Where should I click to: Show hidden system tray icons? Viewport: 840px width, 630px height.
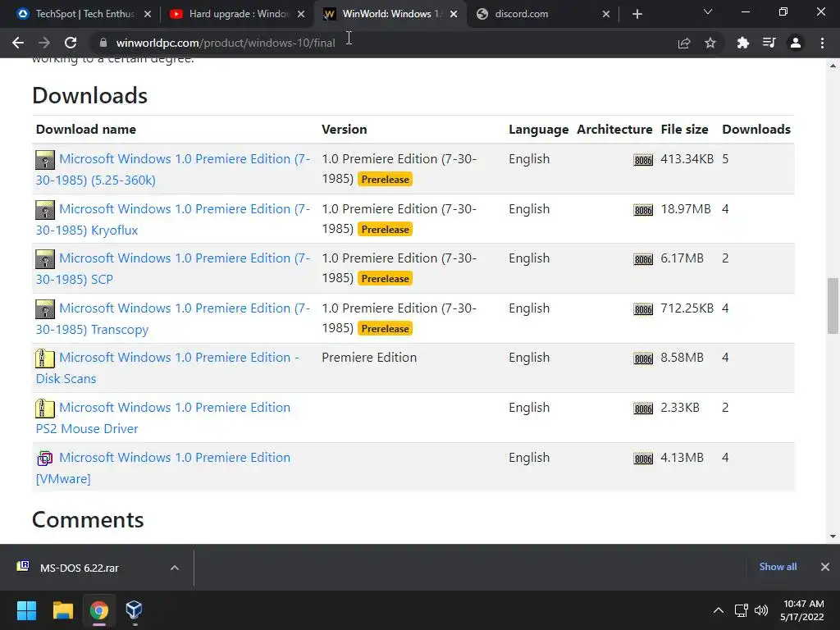719,610
